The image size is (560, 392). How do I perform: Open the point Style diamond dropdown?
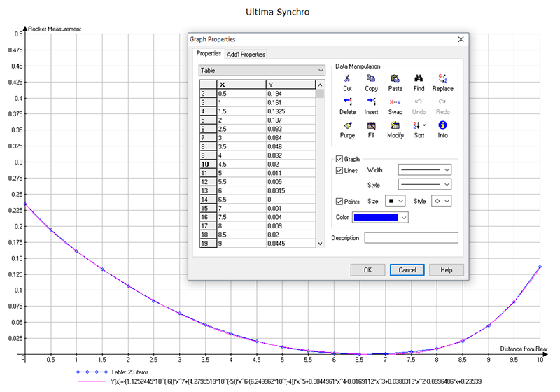[x=442, y=201]
